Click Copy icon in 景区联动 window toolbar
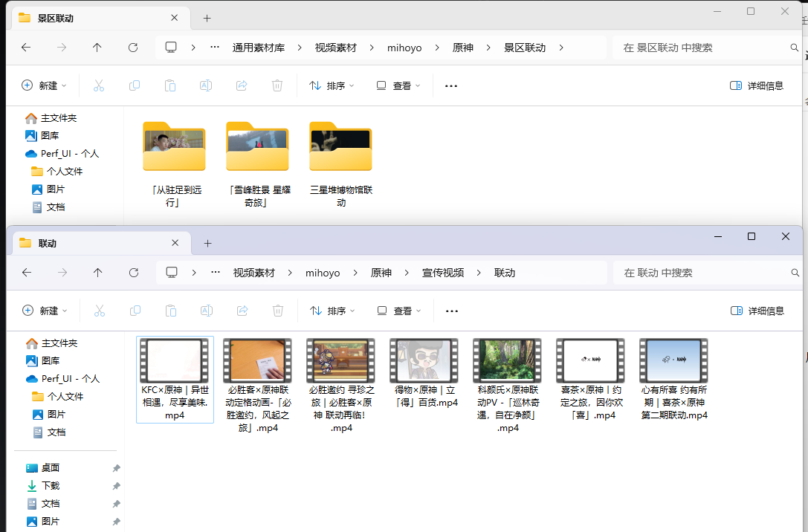 click(135, 85)
